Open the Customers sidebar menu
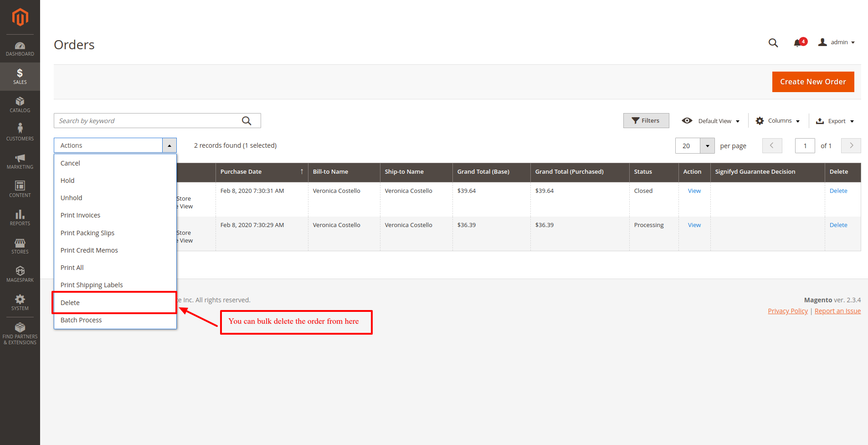Image resolution: width=868 pixels, height=445 pixels. click(x=20, y=133)
